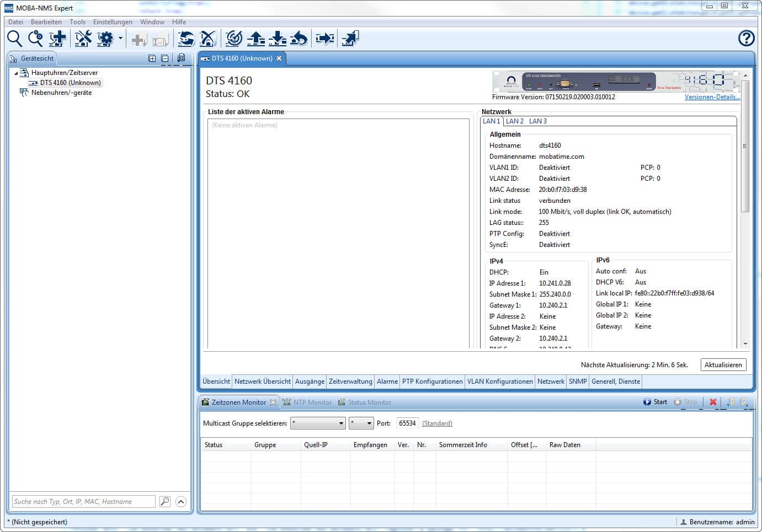Collapse all nodes in Gerätesicht panel
This screenshot has width=762, height=532.
tap(164, 58)
